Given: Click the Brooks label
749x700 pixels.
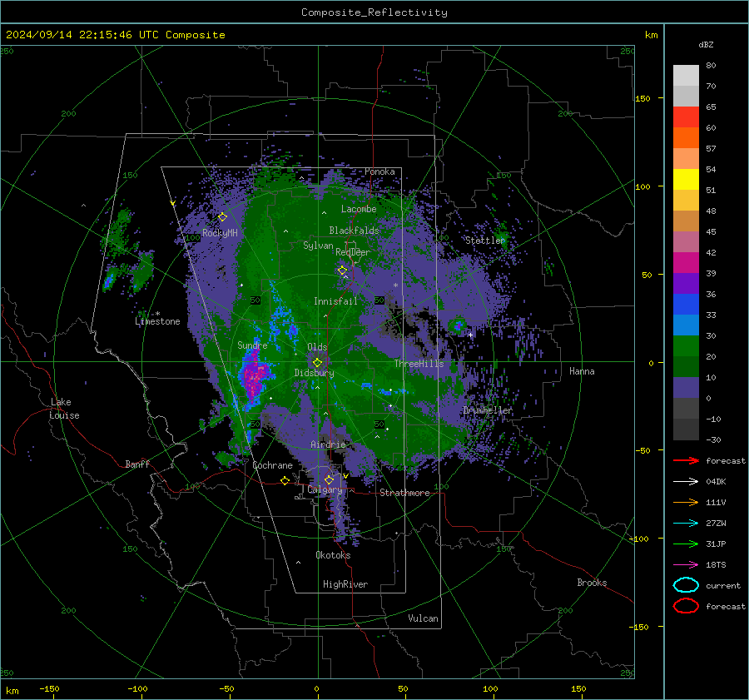Looking at the screenshot, I should tap(592, 583).
